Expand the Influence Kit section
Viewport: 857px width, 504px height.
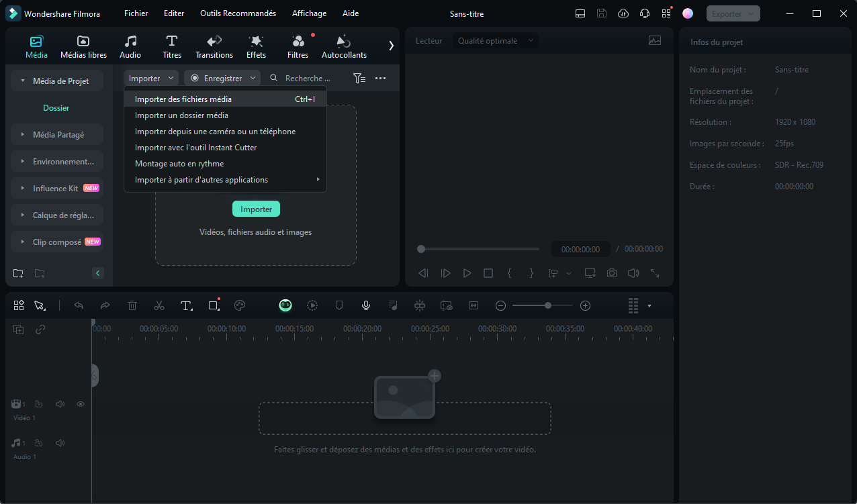click(x=57, y=188)
